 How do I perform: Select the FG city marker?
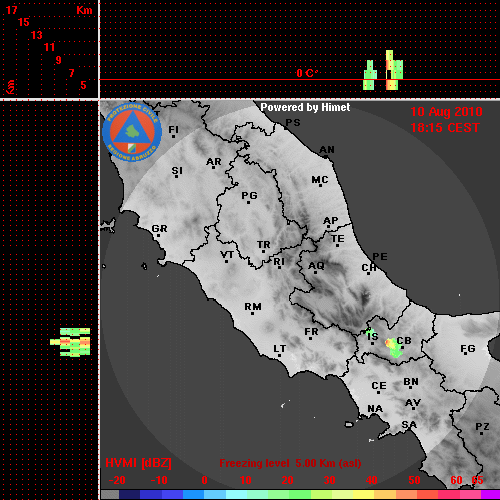(466, 353)
